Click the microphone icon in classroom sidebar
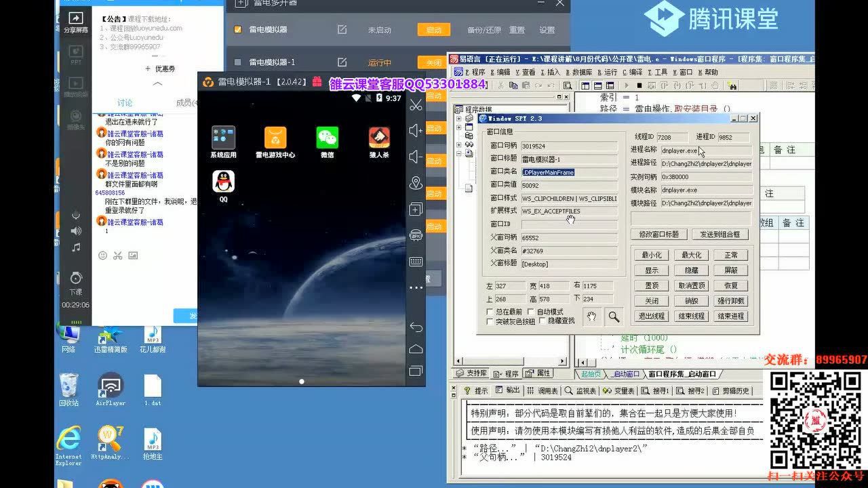The image size is (868, 488). (76, 216)
